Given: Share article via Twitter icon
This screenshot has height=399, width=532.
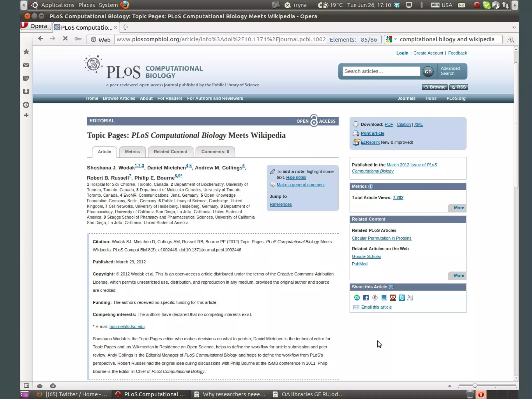Looking at the screenshot, I should point(402,298).
